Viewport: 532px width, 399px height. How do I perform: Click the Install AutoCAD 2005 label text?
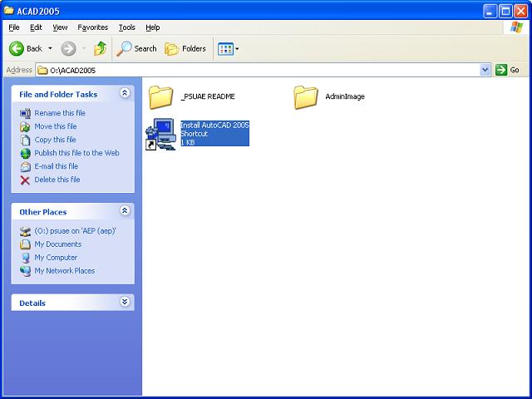[214, 126]
